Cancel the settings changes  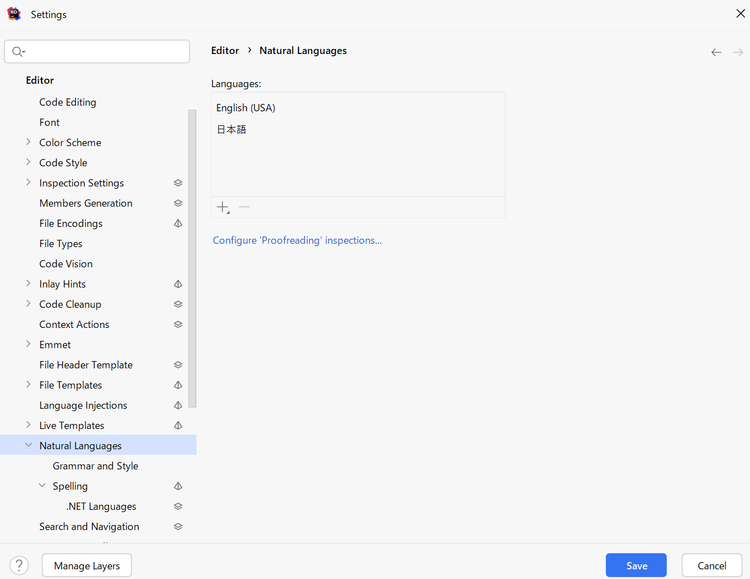pyautogui.click(x=712, y=565)
